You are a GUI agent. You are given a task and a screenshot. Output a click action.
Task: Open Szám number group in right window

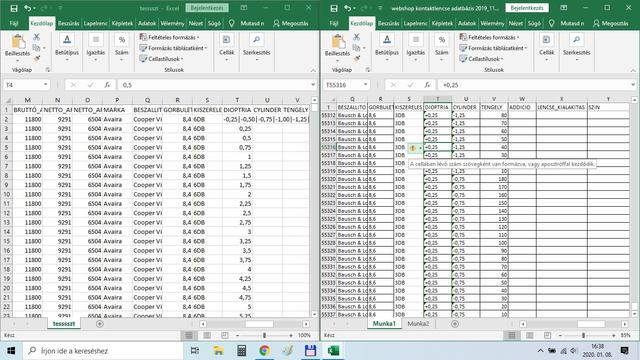point(442,48)
